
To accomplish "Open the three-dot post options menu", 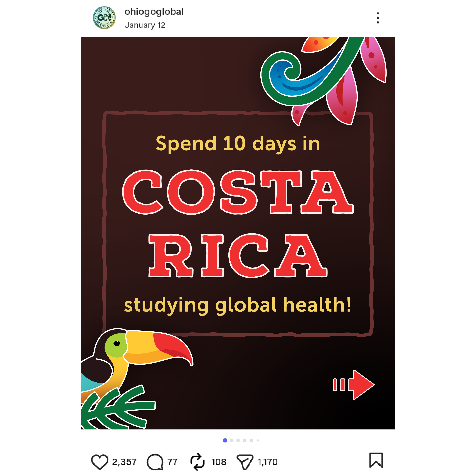I will tap(378, 18).
